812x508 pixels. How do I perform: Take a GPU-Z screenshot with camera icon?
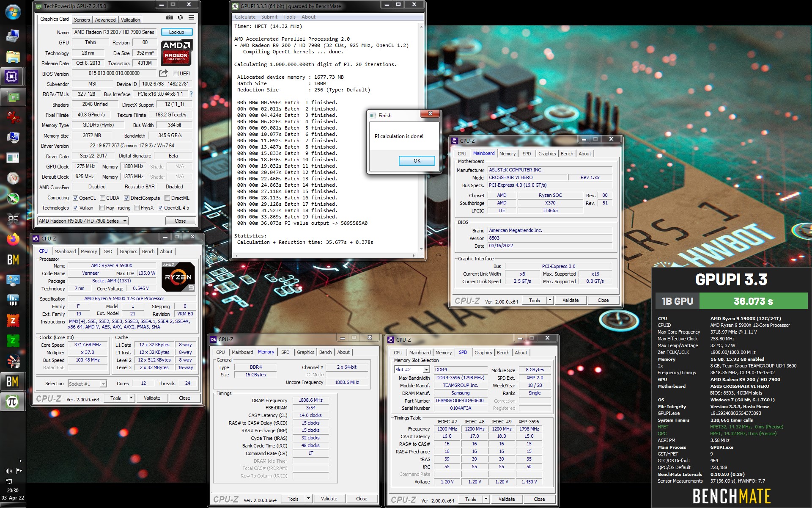[x=169, y=18]
